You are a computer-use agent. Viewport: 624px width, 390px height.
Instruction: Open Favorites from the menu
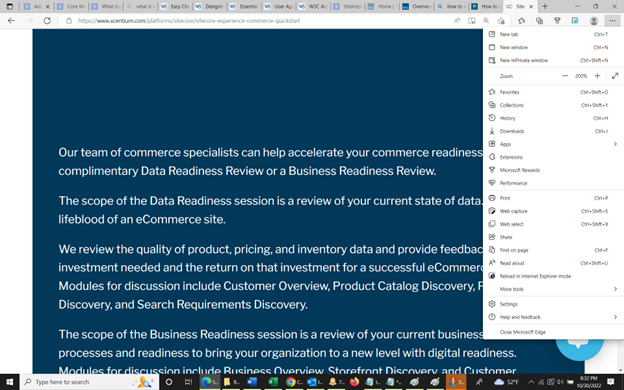click(553, 92)
